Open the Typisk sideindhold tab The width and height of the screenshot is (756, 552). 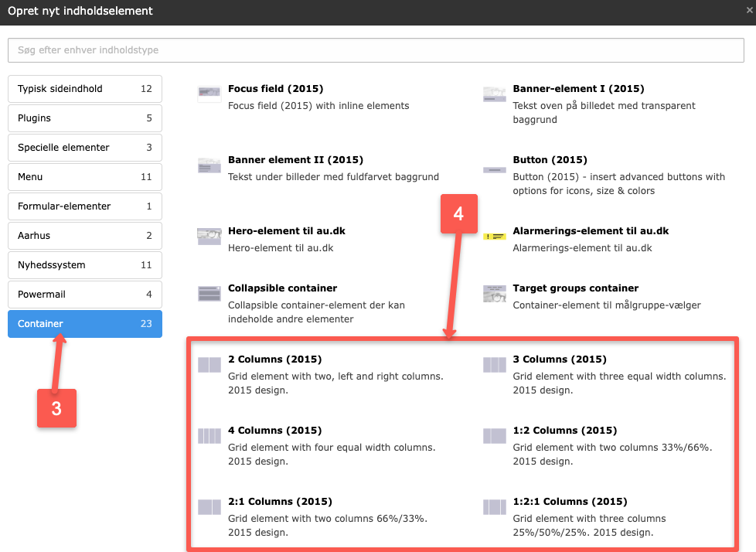coord(85,89)
